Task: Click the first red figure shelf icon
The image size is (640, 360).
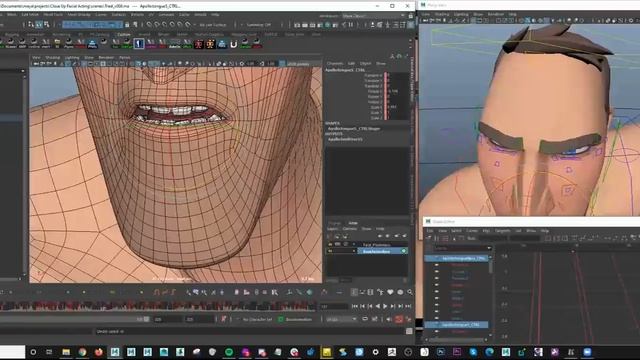Action: coord(198,44)
